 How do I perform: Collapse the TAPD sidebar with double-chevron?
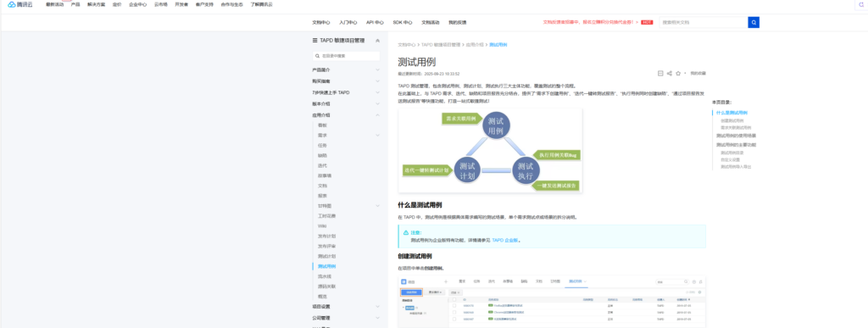click(377, 41)
